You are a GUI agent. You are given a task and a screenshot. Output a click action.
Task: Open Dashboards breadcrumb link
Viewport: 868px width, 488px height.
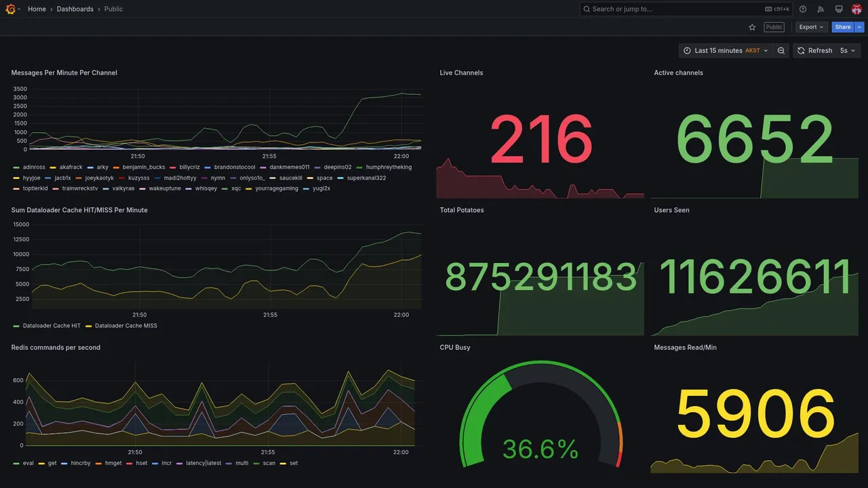point(75,9)
